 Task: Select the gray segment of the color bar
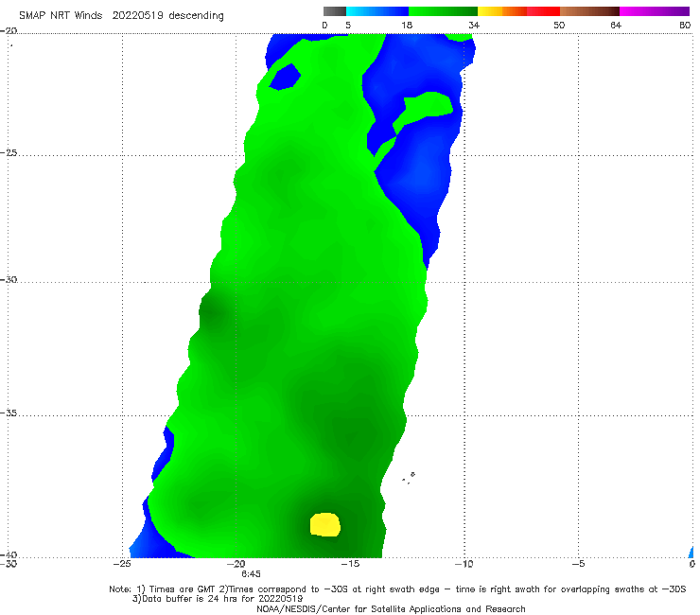[335, 11]
